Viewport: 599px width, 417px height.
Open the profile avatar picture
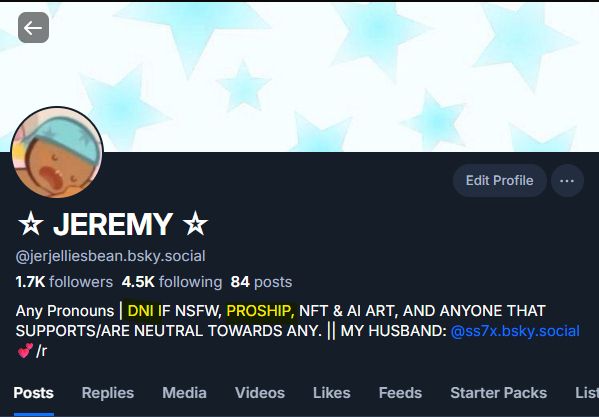(x=57, y=152)
